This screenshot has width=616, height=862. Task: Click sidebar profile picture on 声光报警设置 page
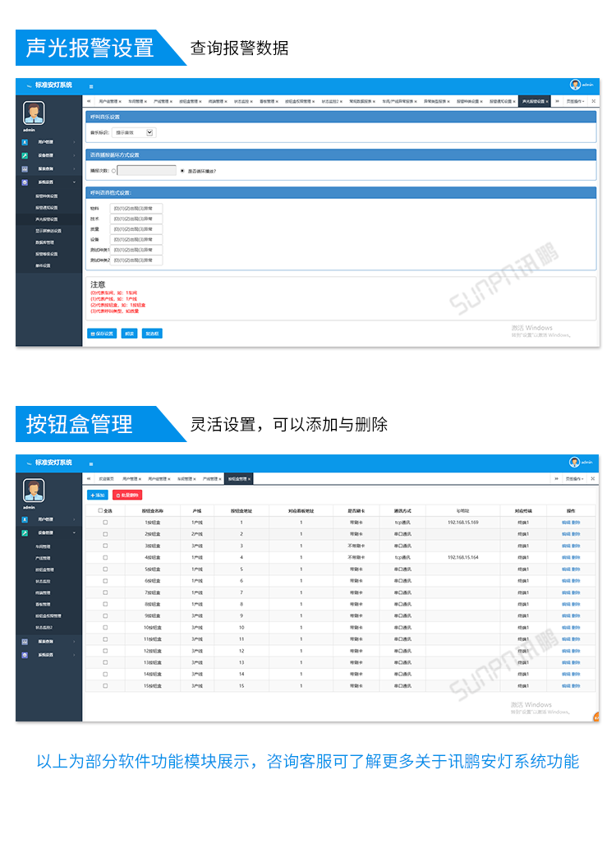point(34,113)
